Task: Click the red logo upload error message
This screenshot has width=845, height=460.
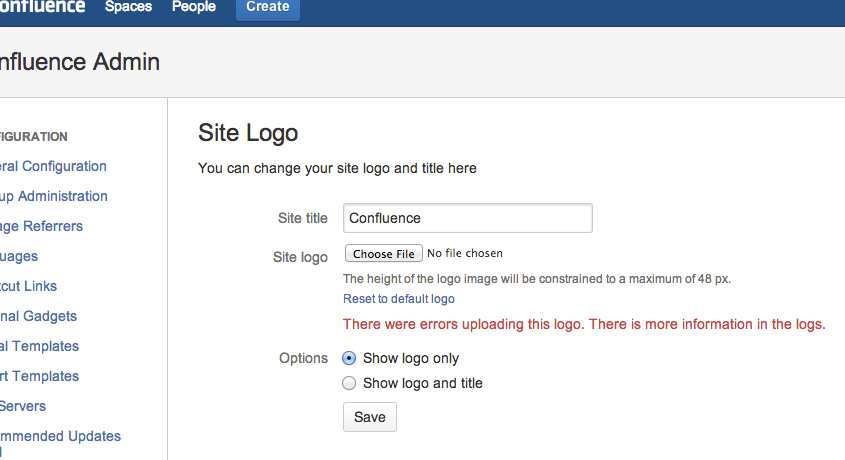Action: (x=584, y=324)
